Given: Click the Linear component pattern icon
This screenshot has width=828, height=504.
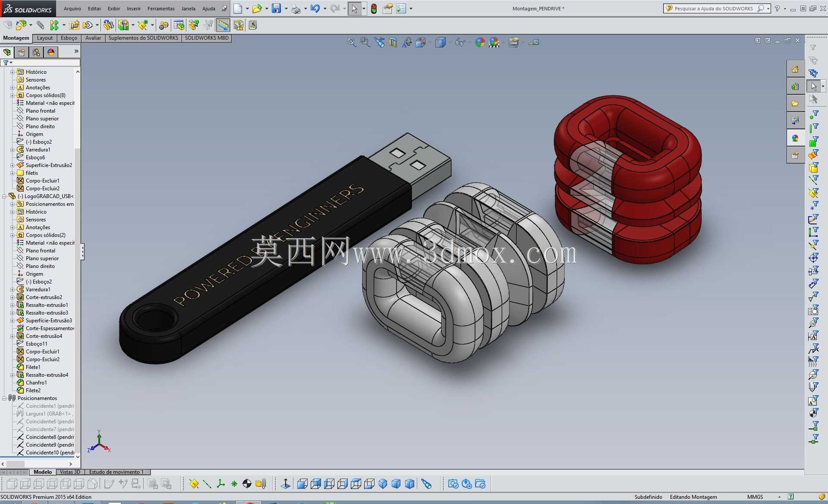Looking at the screenshot, I should pos(54,25).
